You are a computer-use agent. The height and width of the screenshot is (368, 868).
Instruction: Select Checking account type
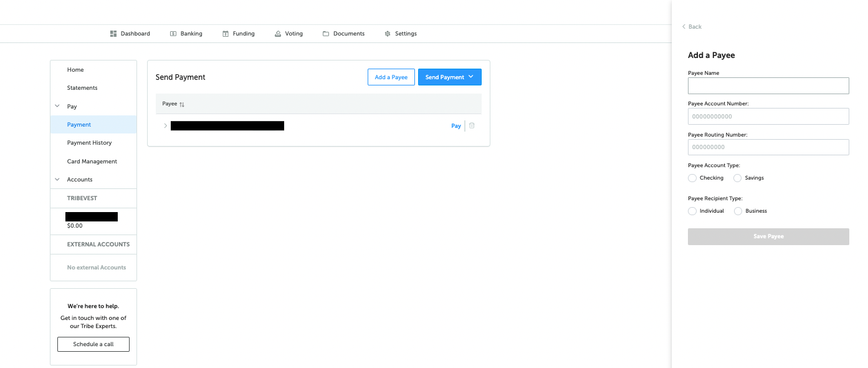pos(692,178)
